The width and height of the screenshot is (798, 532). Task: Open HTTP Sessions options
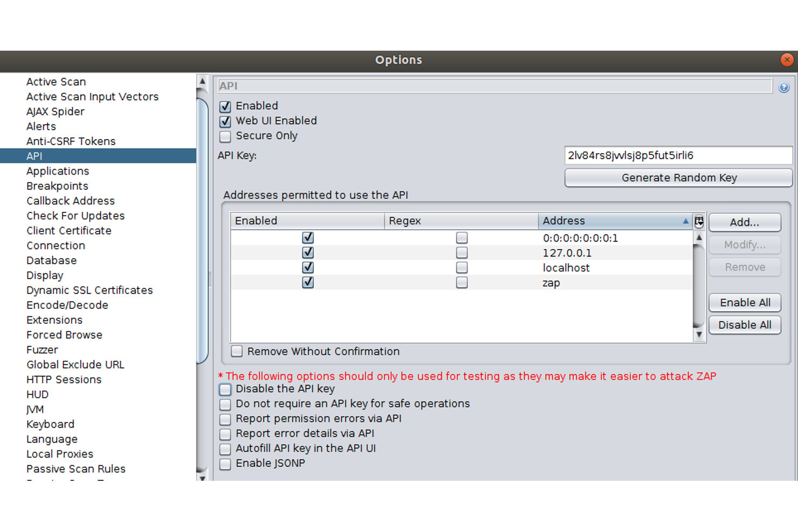64,380
